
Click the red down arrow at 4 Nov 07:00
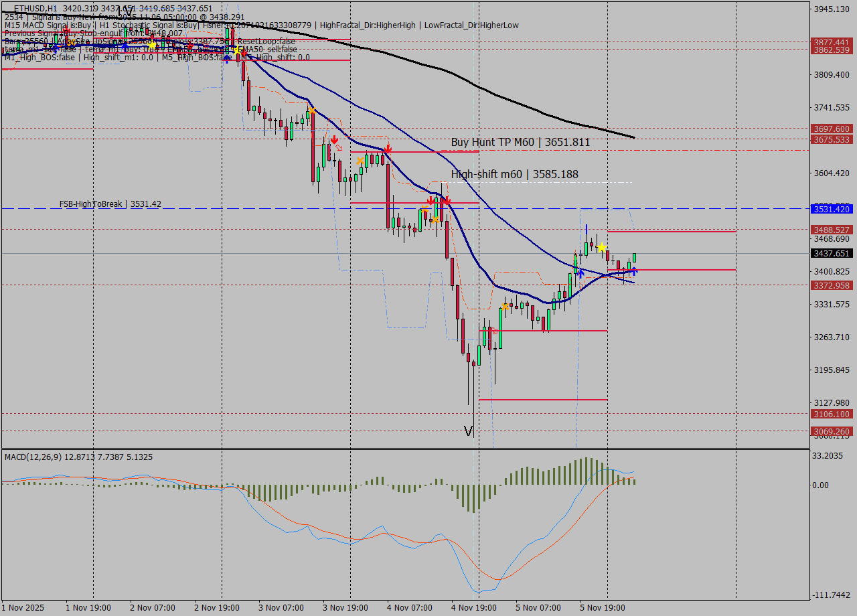pos(388,148)
